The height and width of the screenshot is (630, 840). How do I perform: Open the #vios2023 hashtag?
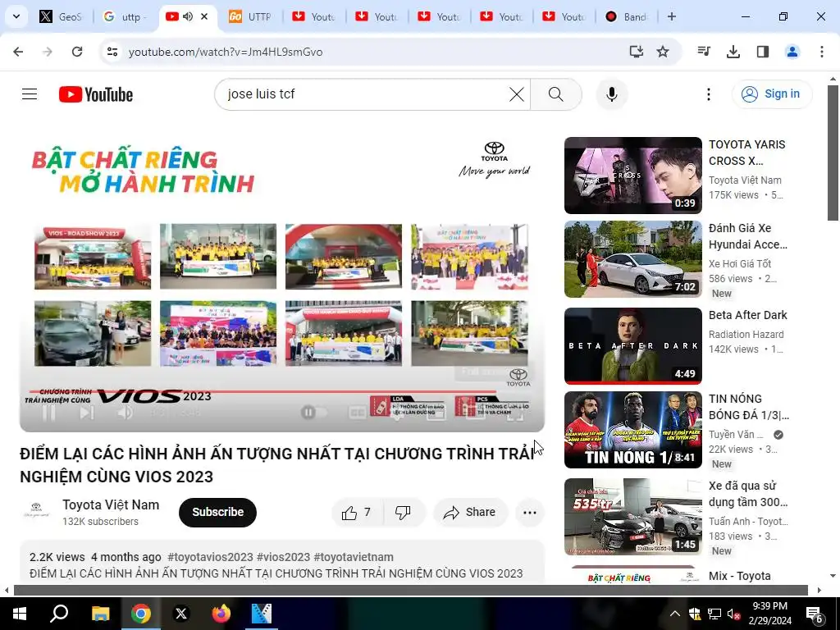click(283, 557)
